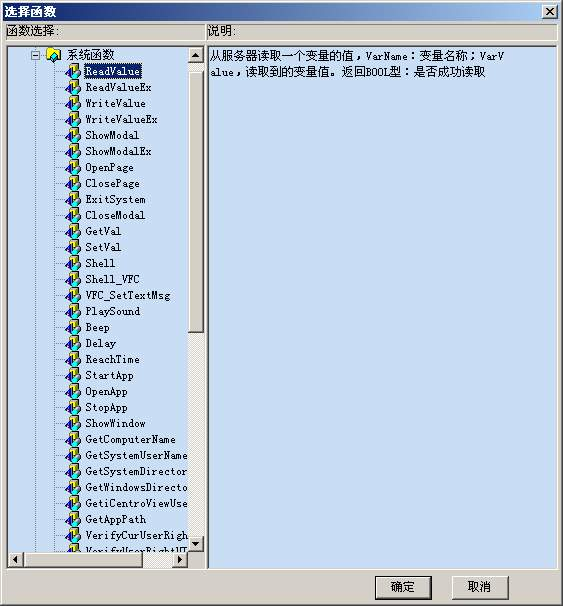Select the Delay function
Screen dimensions: 563x606
(x=100, y=343)
